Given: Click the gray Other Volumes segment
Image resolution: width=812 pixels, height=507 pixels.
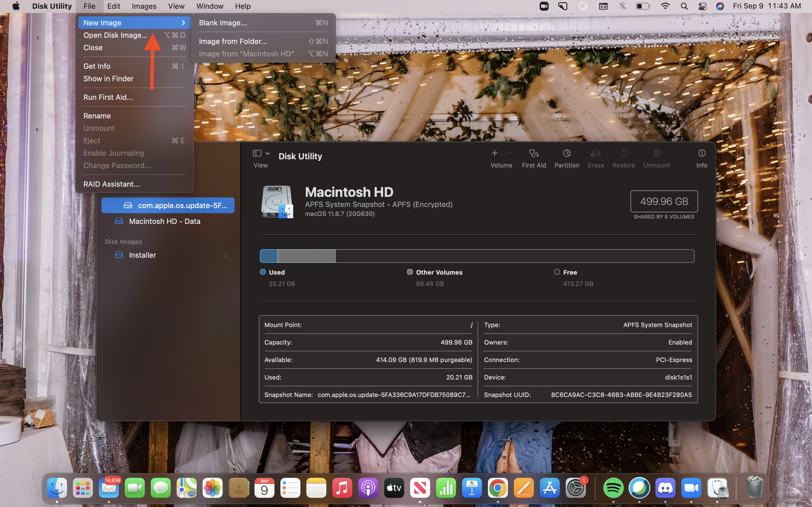Looking at the screenshot, I should [306, 256].
